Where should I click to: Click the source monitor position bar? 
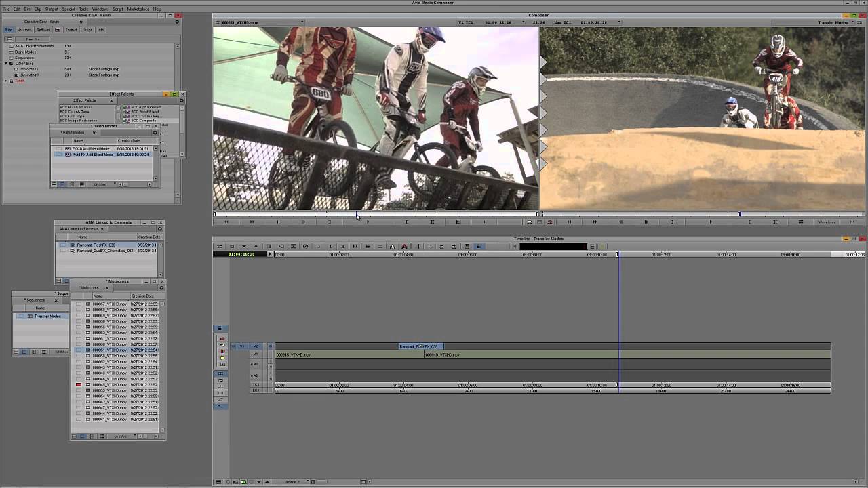376,215
